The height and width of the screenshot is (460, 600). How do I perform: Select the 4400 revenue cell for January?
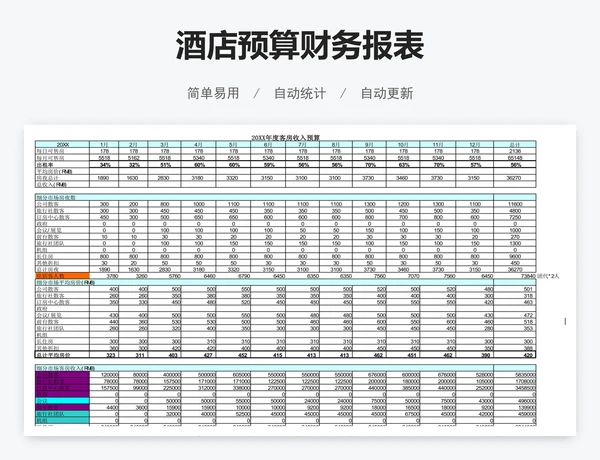coord(104,408)
